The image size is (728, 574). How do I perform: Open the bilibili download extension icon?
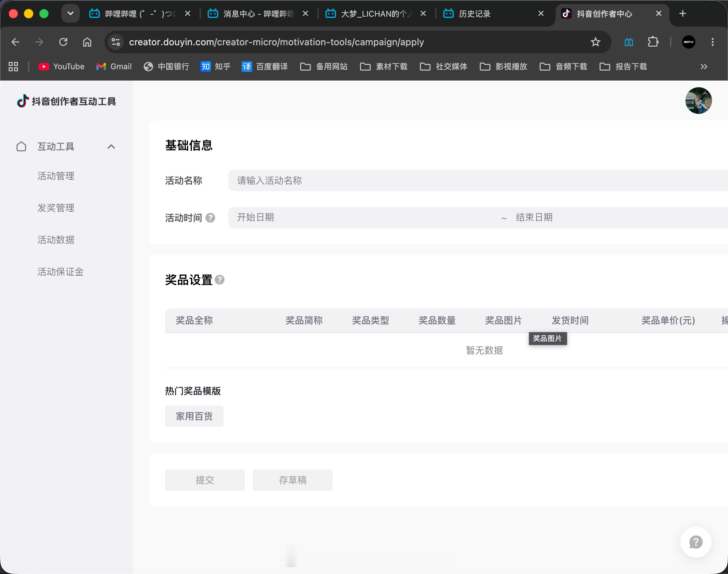click(629, 42)
